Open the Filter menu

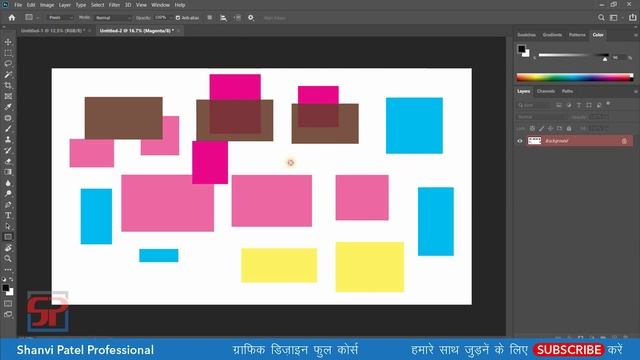114,5
